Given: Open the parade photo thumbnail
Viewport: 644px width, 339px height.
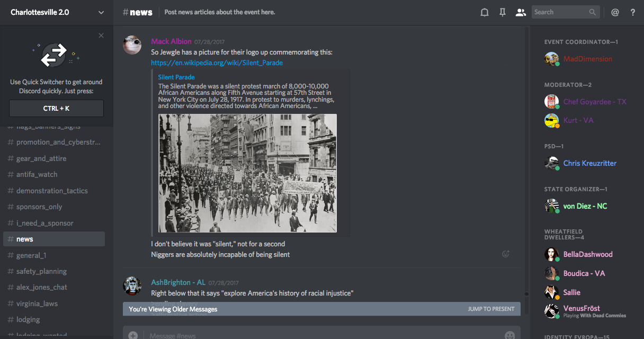Looking at the screenshot, I should [x=247, y=173].
